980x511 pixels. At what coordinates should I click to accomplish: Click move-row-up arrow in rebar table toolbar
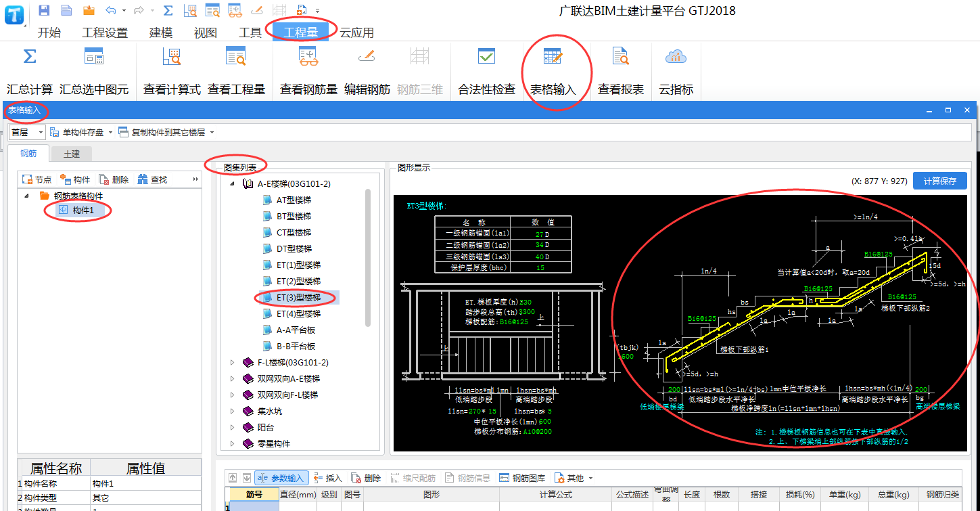(233, 478)
